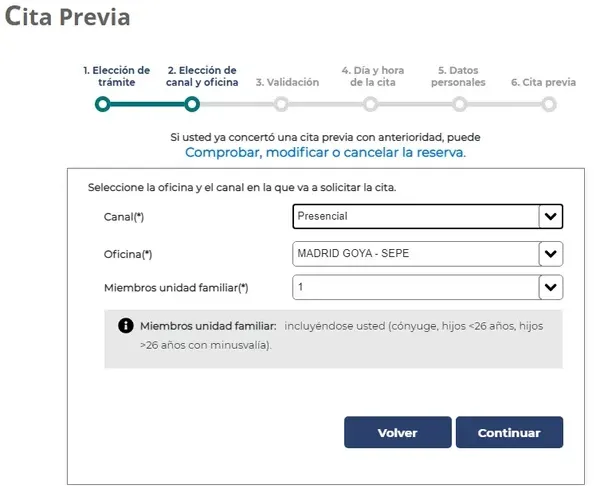Screen dimensions: 600x486
Task: Click the step 4 progress circle
Action: tap(370, 104)
